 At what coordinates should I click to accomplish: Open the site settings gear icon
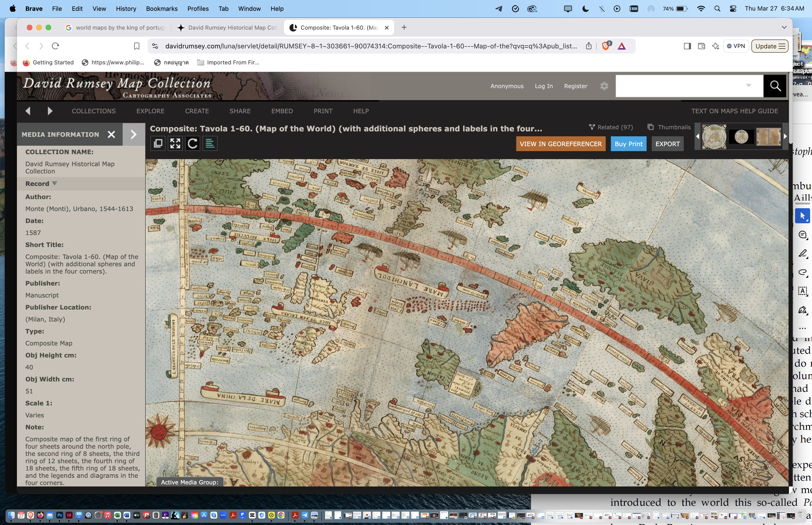(x=604, y=86)
